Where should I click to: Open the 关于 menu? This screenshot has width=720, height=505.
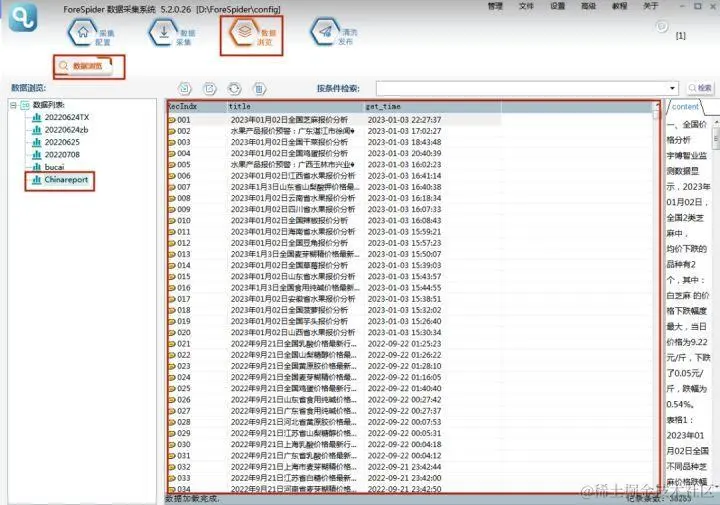[651, 6]
